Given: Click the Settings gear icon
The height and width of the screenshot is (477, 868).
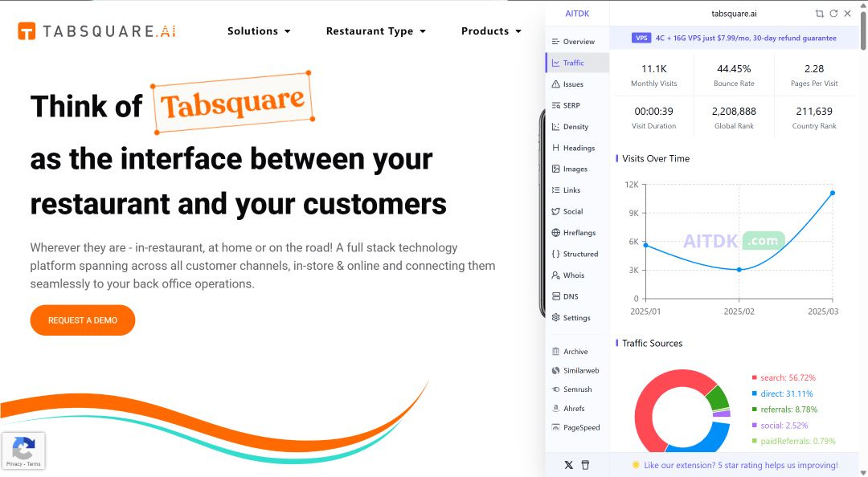Looking at the screenshot, I should click(x=556, y=318).
